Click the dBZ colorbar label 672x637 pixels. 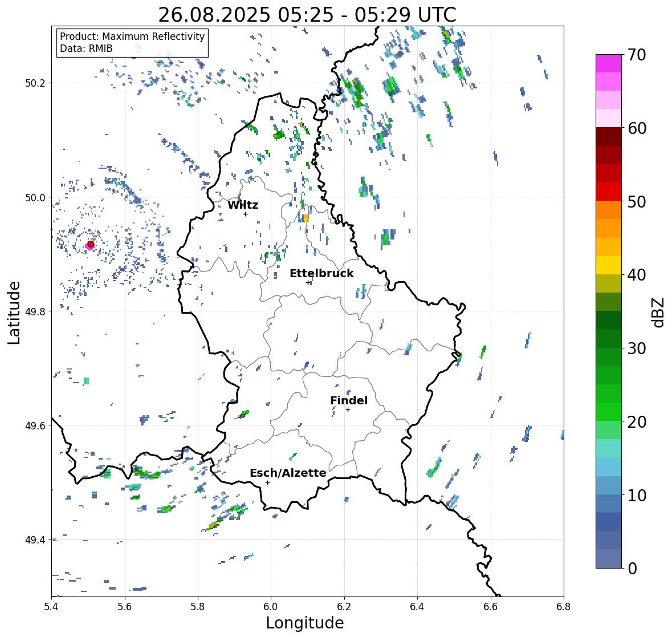pos(659,312)
